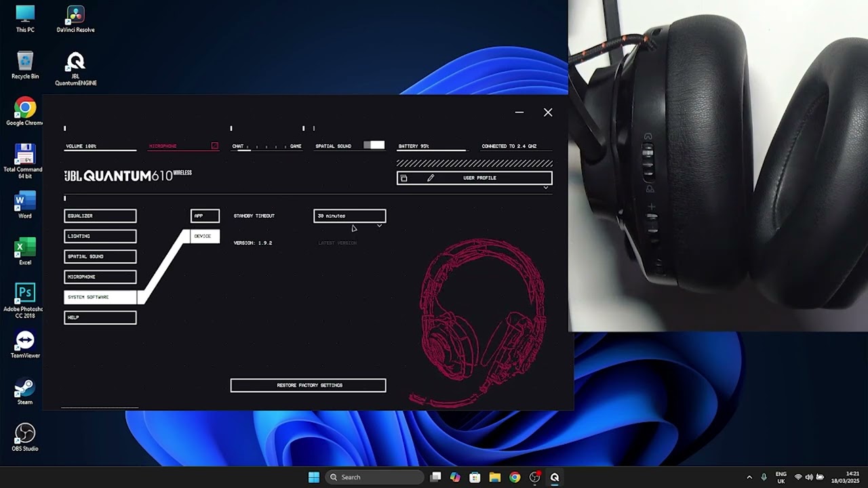Open the speaker volume tray icon
Image resolution: width=868 pixels, height=488 pixels.
809,477
